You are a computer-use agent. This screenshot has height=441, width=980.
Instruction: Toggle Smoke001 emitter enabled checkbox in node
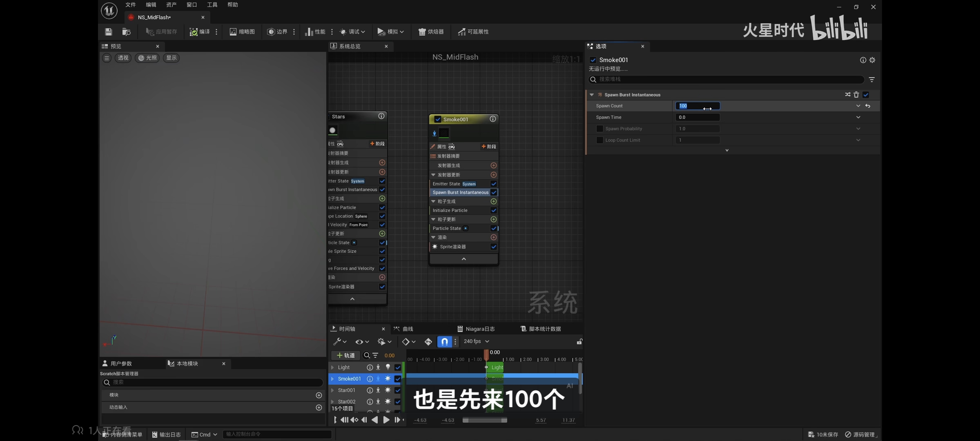point(438,119)
